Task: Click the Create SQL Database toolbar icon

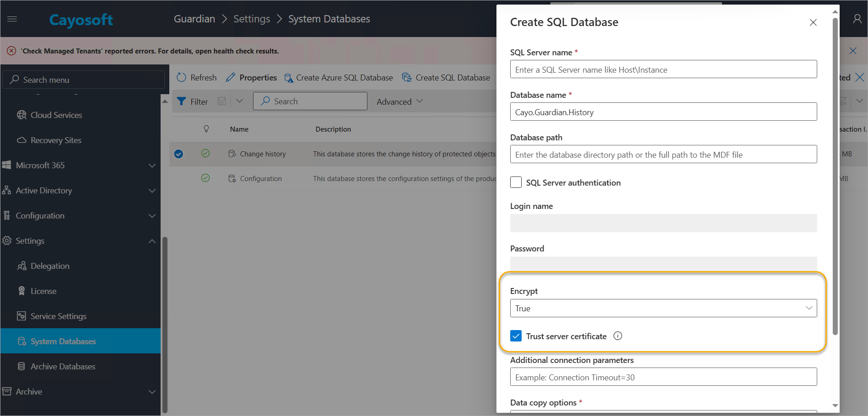Action: tap(407, 77)
